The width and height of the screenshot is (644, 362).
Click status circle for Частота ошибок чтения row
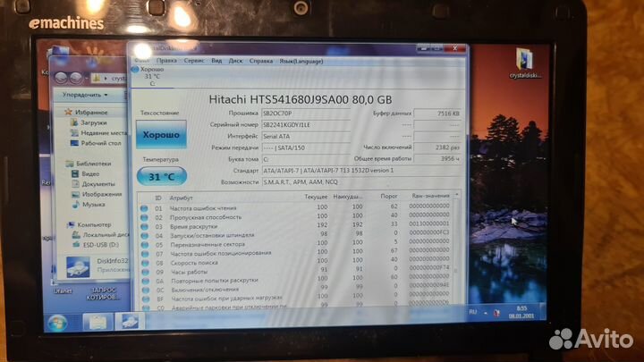(x=144, y=208)
